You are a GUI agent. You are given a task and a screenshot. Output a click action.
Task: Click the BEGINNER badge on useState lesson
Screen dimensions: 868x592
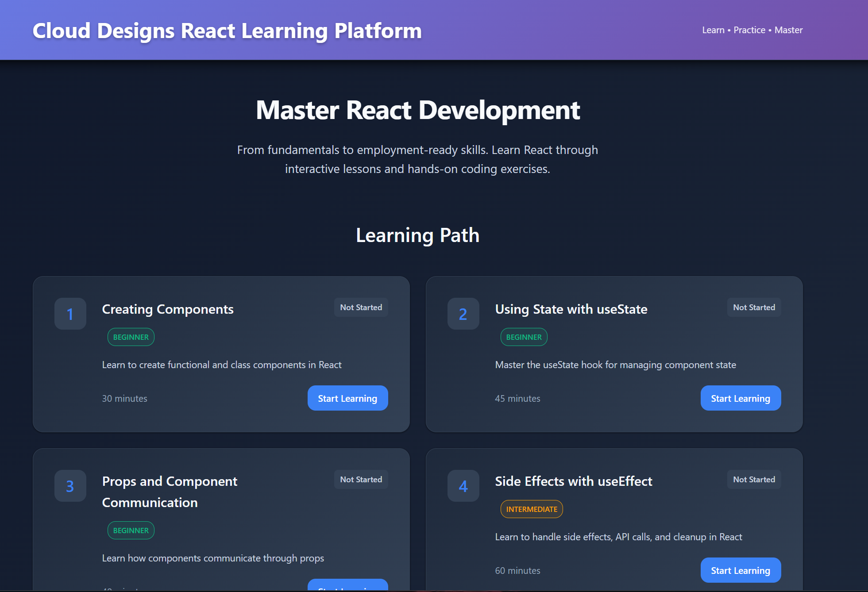point(524,337)
